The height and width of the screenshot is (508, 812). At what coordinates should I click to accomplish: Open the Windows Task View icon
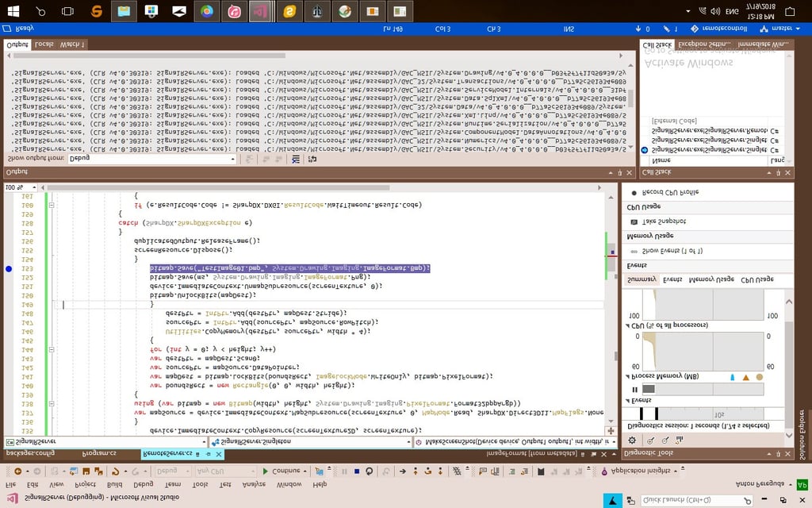(67, 11)
